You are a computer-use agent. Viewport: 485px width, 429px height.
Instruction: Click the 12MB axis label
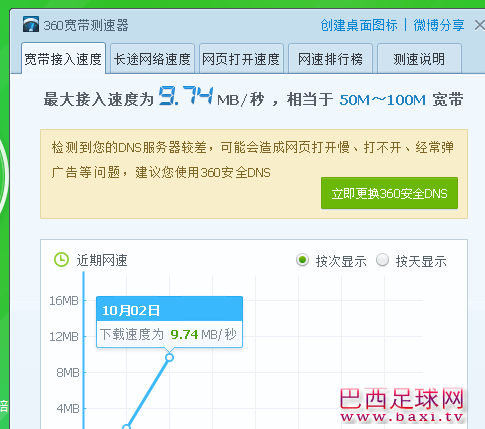point(64,337)
